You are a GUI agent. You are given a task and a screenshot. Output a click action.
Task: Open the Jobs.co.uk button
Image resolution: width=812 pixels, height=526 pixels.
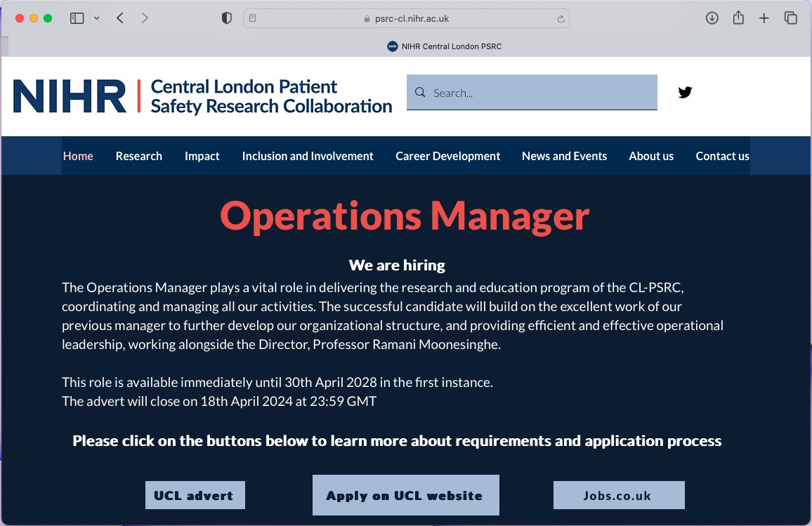pos(619,495)
